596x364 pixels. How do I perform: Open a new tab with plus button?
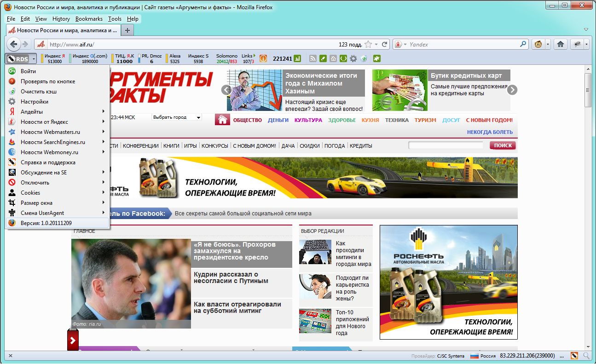click(x=127, y=30)
